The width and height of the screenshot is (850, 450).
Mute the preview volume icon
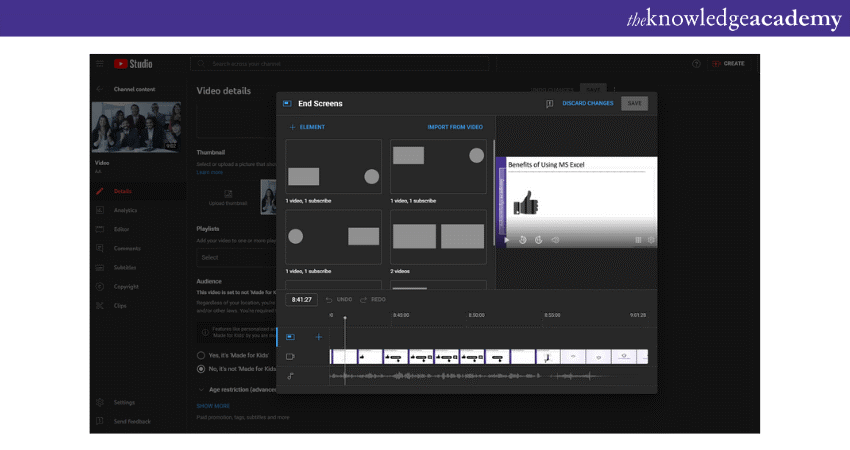pos(555,240)
